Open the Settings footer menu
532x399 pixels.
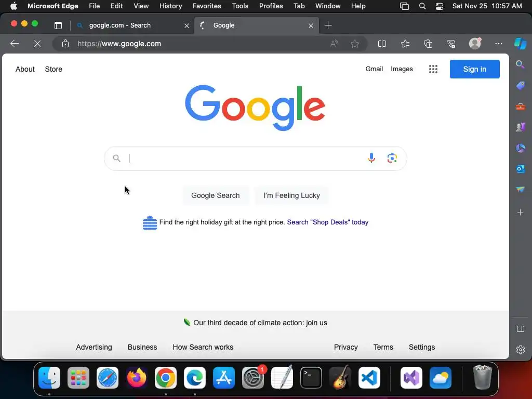coord(422,347)
